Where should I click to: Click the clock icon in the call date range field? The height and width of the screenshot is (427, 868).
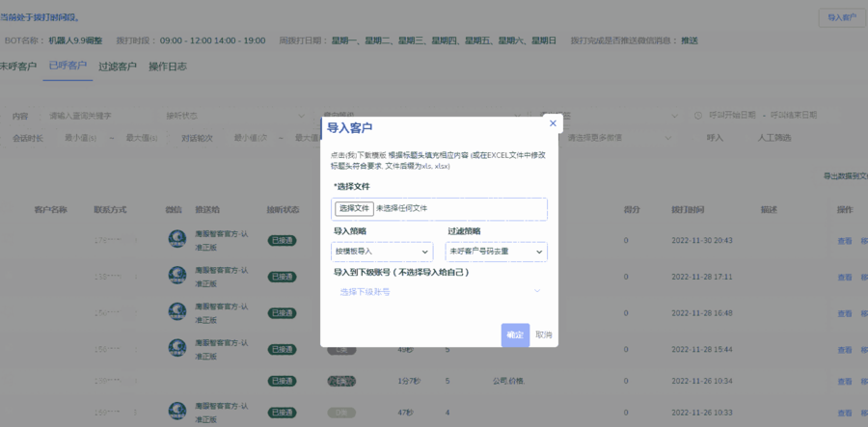700,115
